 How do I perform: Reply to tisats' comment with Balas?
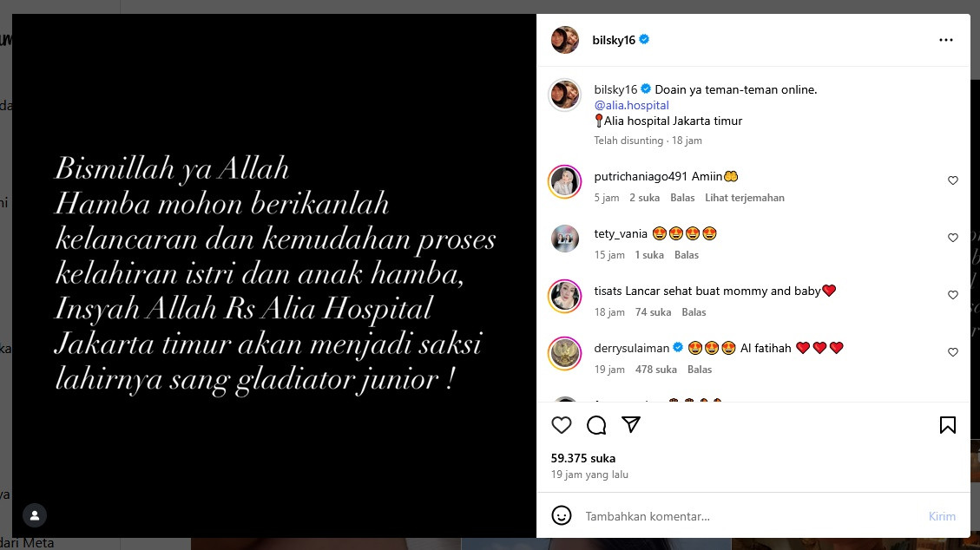[694, 312]
